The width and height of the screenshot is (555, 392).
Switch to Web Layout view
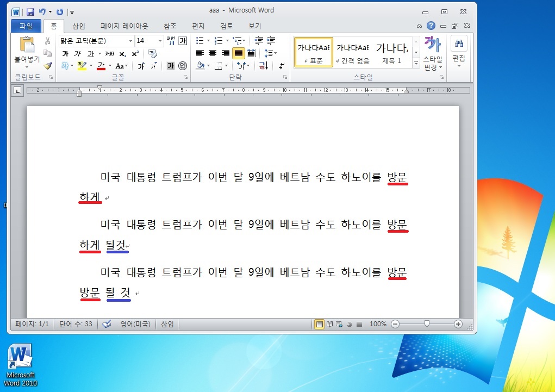coord(339,324)
